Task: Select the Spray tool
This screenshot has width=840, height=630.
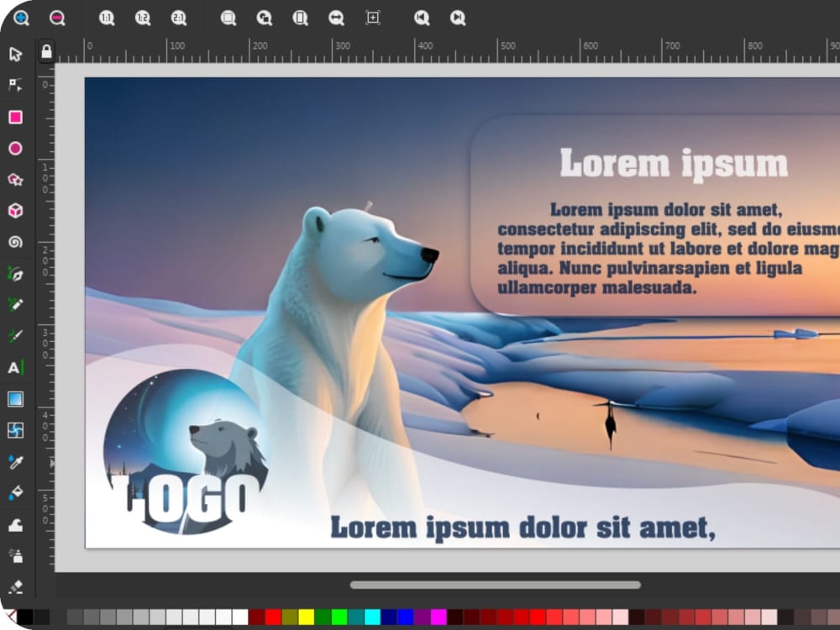Action: [15, 555]
